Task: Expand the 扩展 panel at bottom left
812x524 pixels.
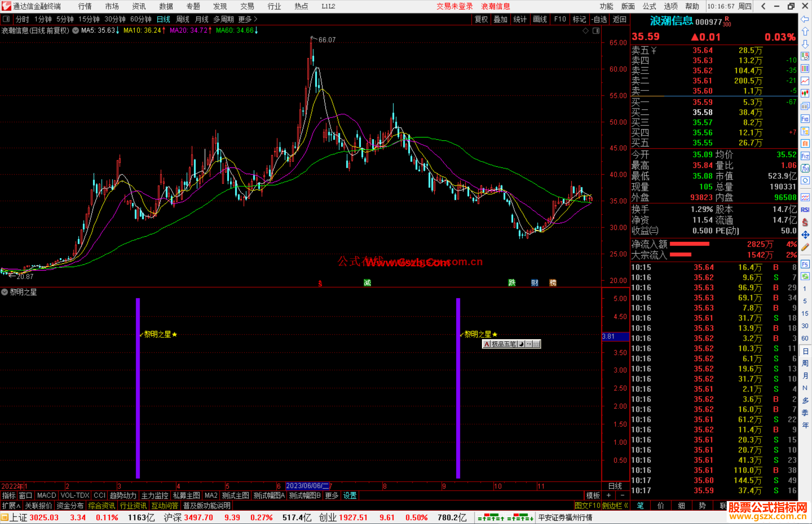Action: tap(11, 506)
